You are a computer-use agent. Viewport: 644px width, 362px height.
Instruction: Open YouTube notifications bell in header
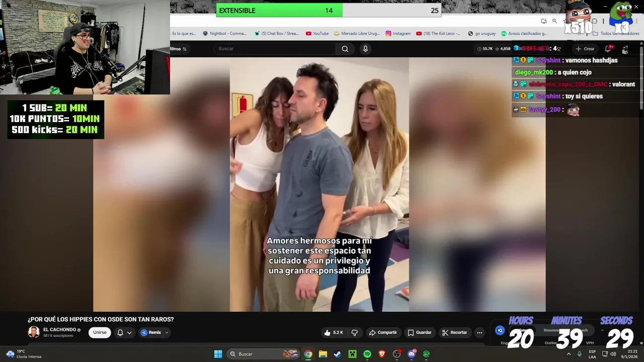pyautogui.click(x=608, y=49)
